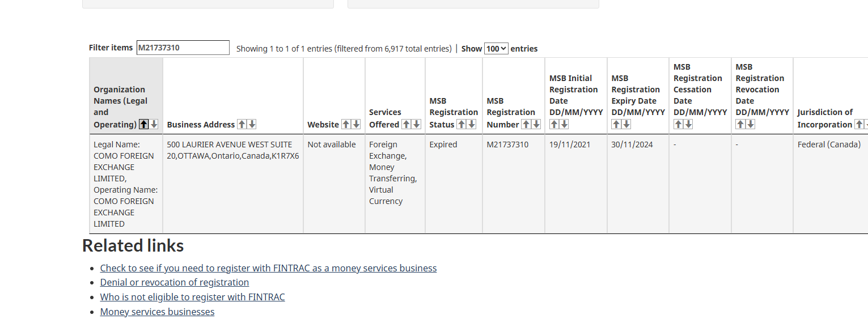Sort Organization Names column ascending

coord(144,124)
